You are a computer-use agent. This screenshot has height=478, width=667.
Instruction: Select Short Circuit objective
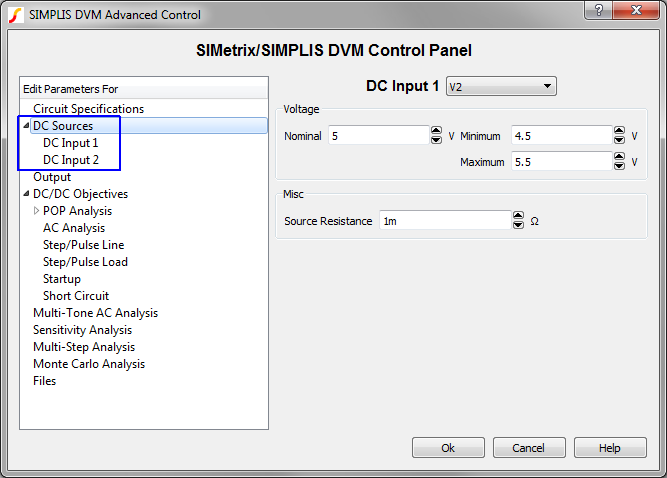click(x=76, y=296)
